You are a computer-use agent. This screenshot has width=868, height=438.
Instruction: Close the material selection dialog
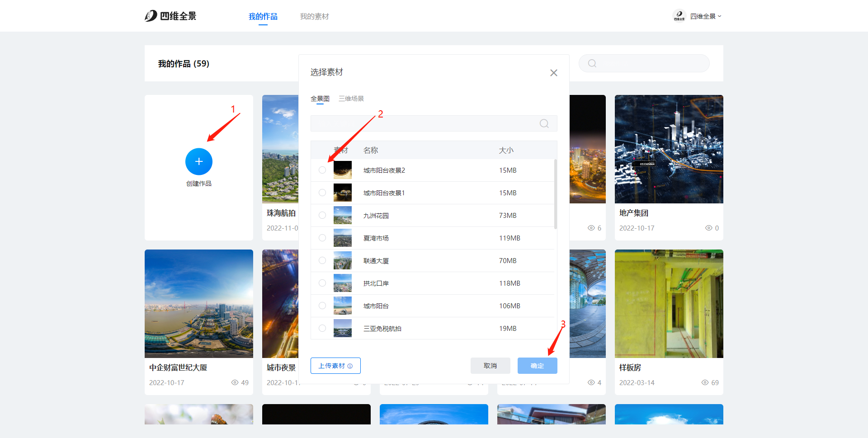(x=553, y=73)
